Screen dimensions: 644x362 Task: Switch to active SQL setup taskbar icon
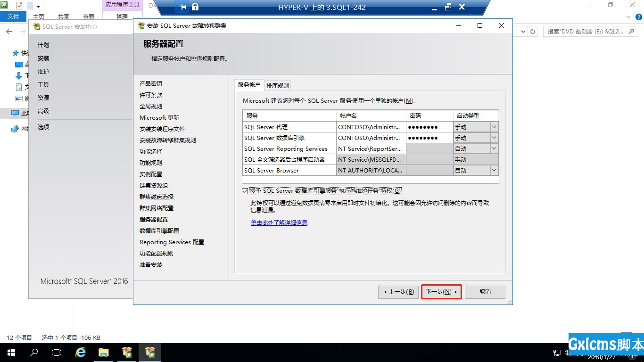(x=150, y=353)
